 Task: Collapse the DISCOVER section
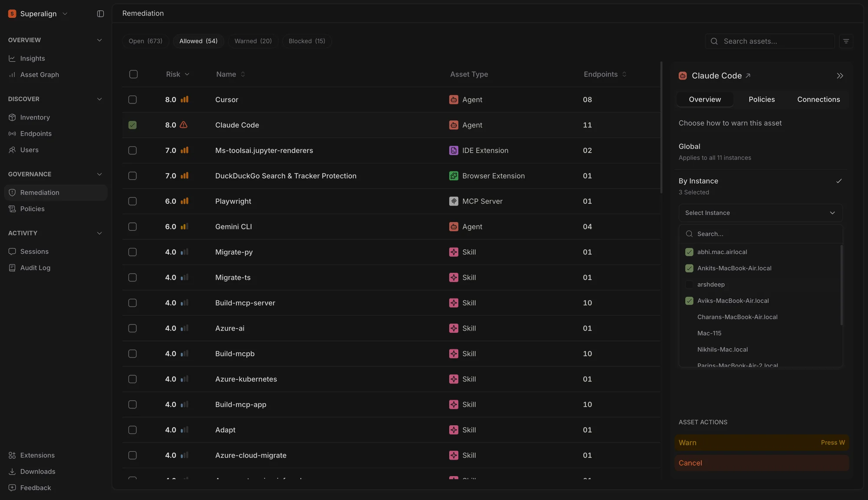click(99, 99)
